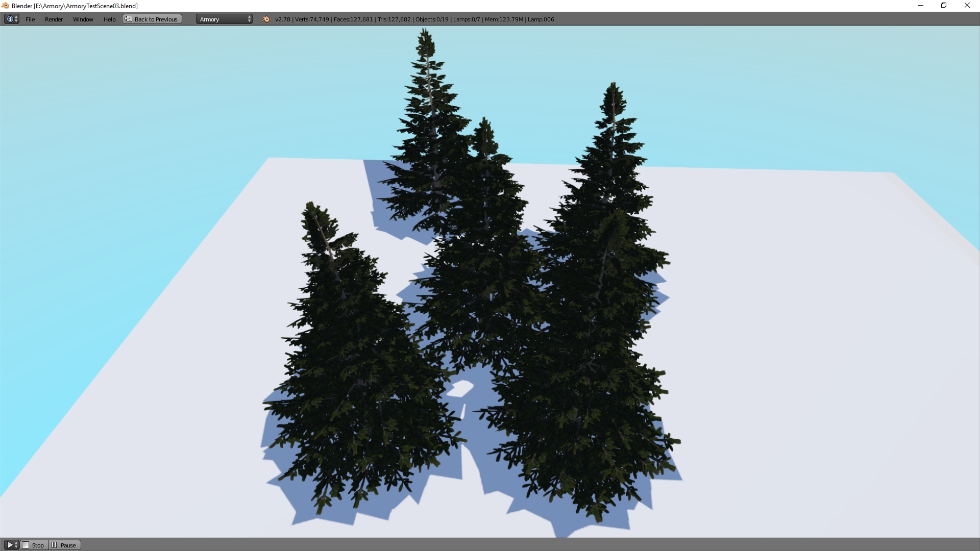980x551 pixels.
Task: Stop the Armory player
Action: pos(34,545)
